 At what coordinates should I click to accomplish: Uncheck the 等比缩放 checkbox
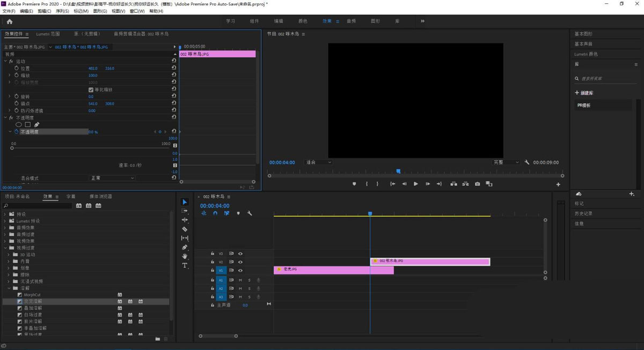91,90
